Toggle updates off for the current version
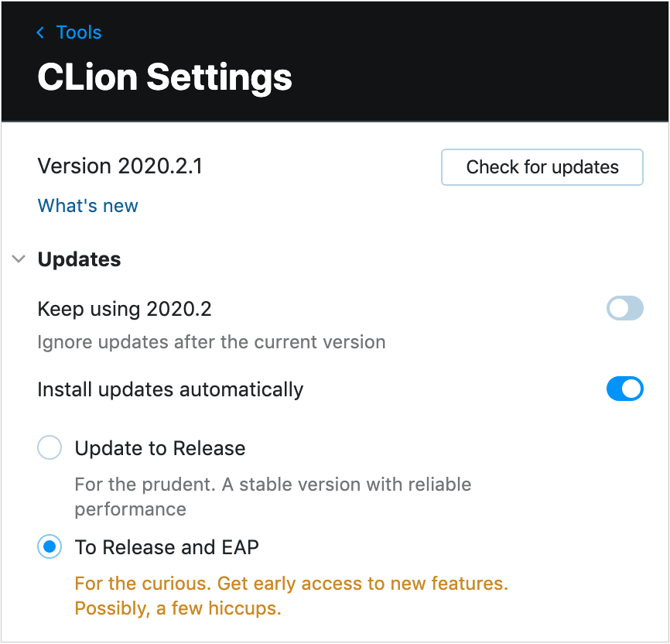670x644 pixels. (x=624, y=309)
